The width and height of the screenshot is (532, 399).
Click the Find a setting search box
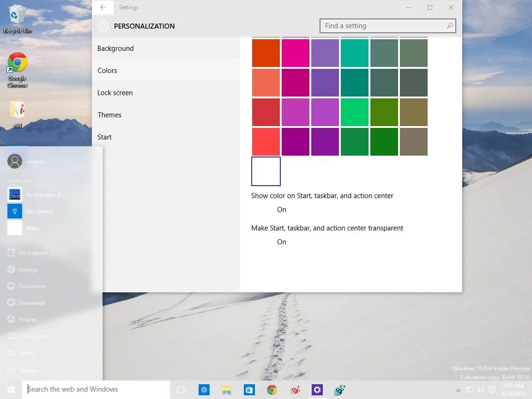(x=387, y=26)
